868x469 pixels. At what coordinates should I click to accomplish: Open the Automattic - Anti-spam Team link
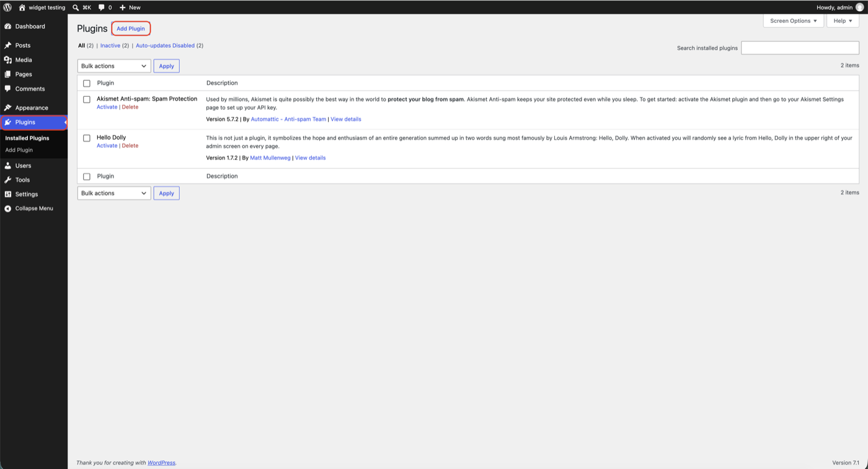pos(288,119)
